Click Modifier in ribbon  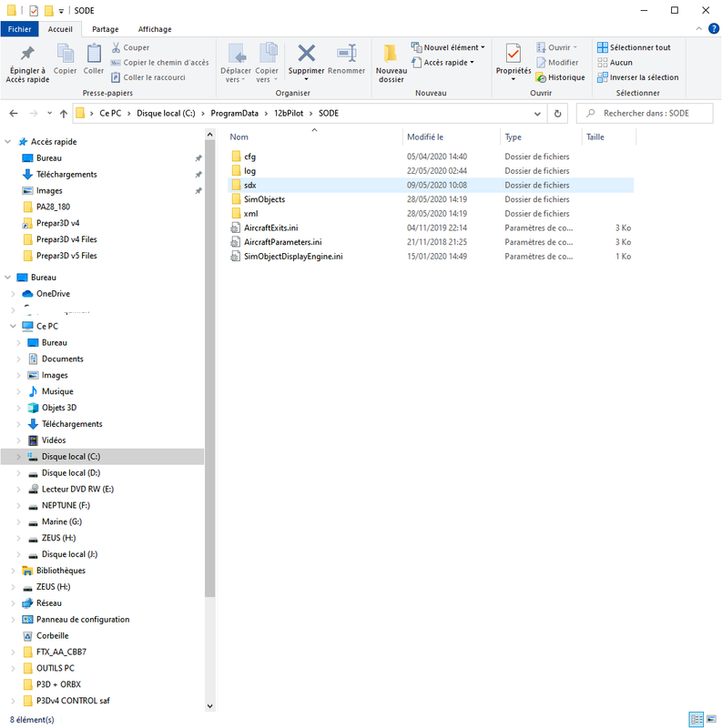pos(557,62)
